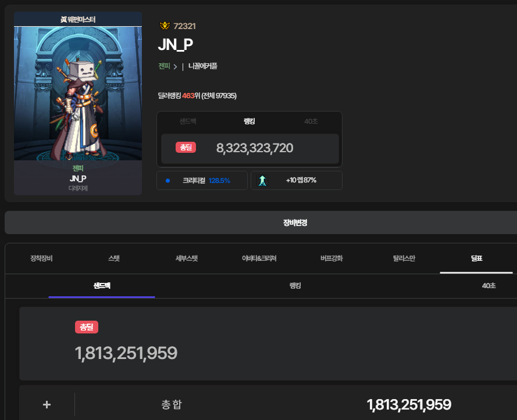Open the JN_P character portrait thumbnail
Image resolution: width=517 pixels, height=420 pixels.
coord(78,103)
